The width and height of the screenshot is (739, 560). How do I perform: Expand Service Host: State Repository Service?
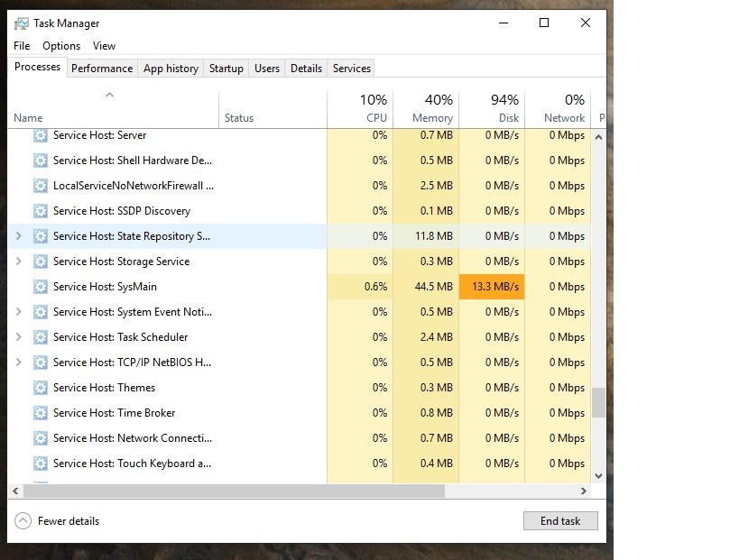18,236
